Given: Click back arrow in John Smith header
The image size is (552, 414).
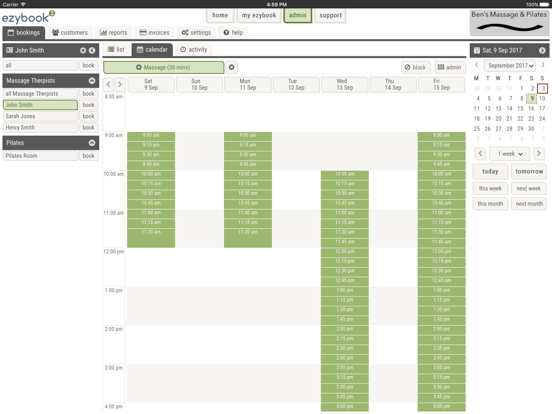Looking at the screenshot, I should pyautogui.click(x=92, y=50).
